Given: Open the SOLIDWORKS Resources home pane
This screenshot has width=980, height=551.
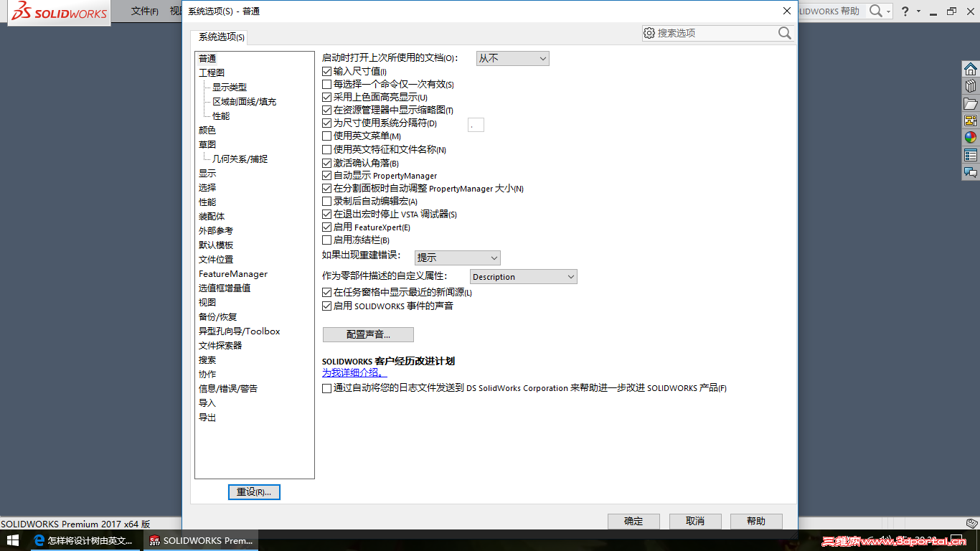Looking at the screenshot, I should pos(971,68).
